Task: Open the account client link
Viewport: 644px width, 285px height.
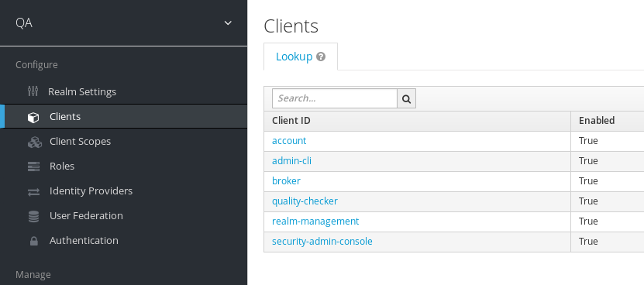Action: tap(289, 141)
